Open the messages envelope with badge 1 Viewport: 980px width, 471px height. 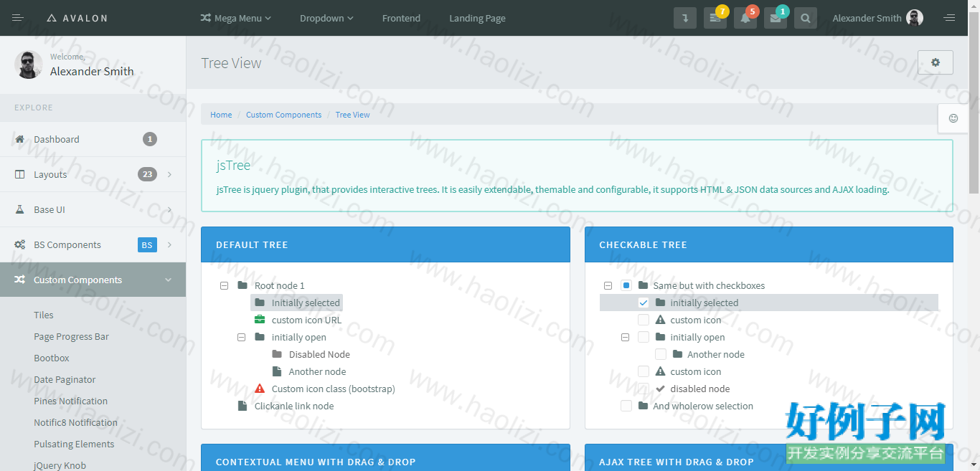pyautogui.click(x=776, y=18)
